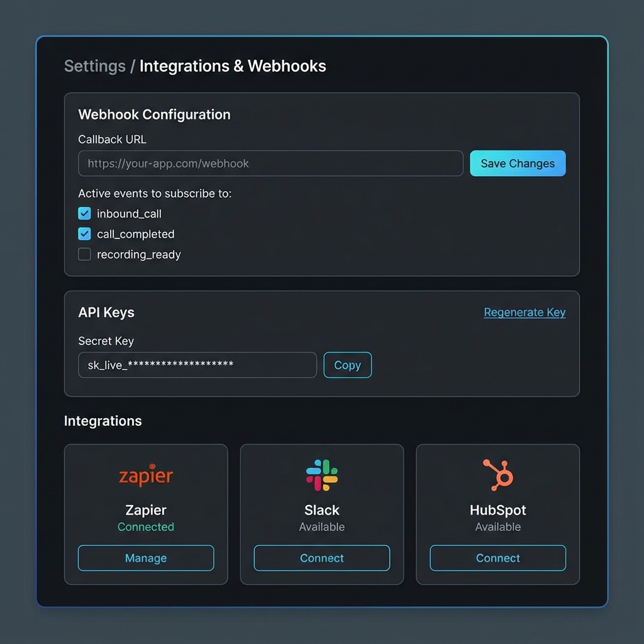This screenshot has width=644, height=644.
Task: Open the Regenerate Key link
Action: point(525,312)
